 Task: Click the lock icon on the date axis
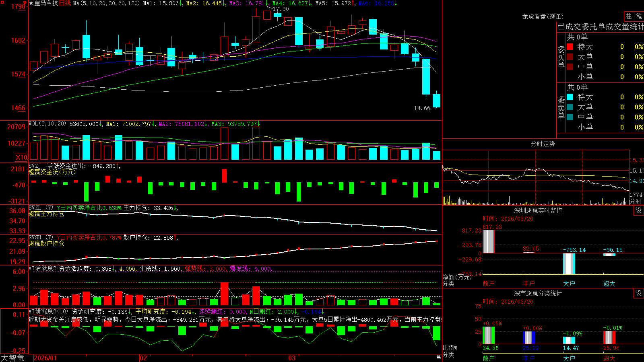[x=439, y=357]
